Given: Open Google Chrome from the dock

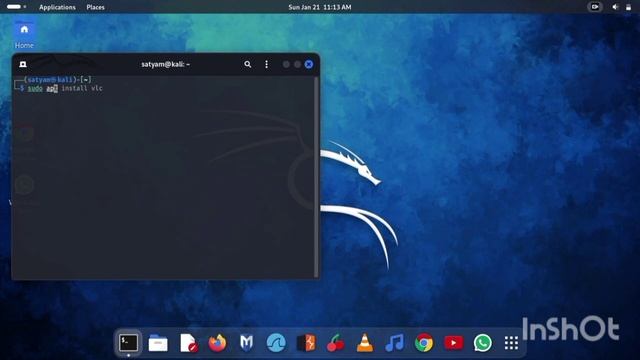Looking at the screenshot, I should 424,343.
